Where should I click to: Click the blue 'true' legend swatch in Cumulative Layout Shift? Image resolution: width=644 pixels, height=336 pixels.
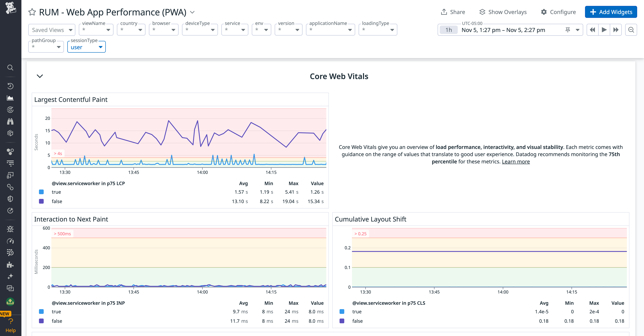click(341, 311)
